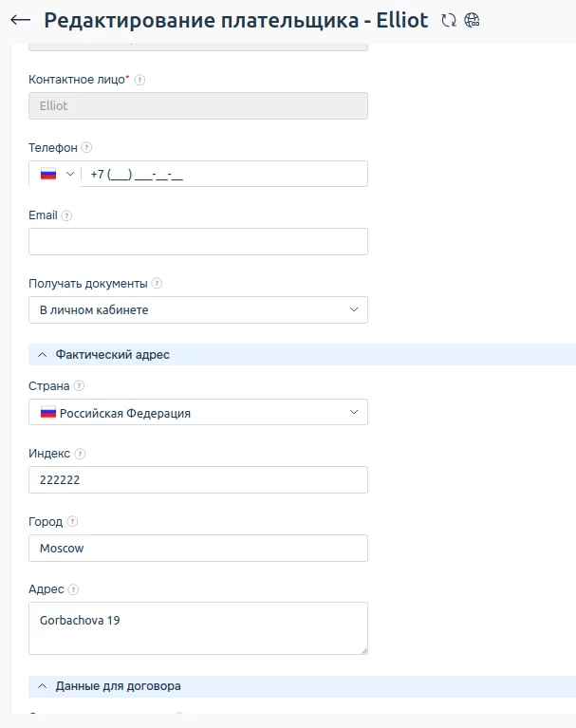Click into the Email input field
Screen dimensions: 576x728
click(198, 242)
